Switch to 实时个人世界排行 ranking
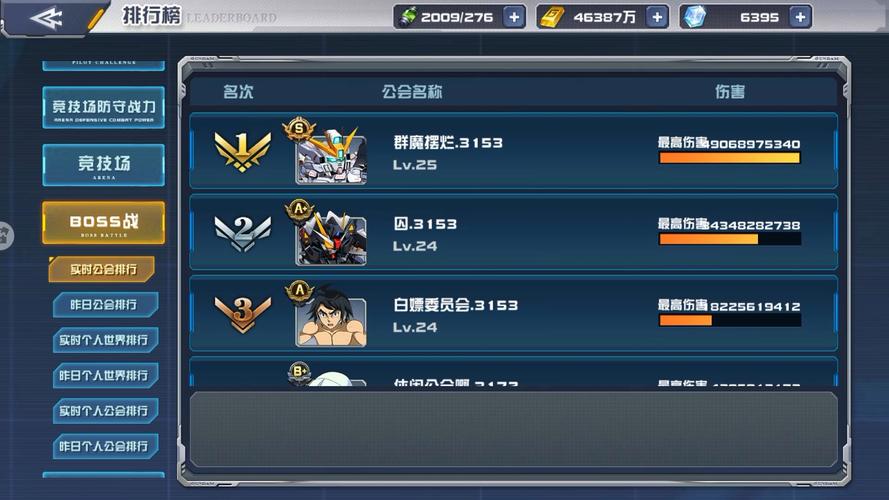Viewport: 889px width, 500px height. (x=105, y=340)
